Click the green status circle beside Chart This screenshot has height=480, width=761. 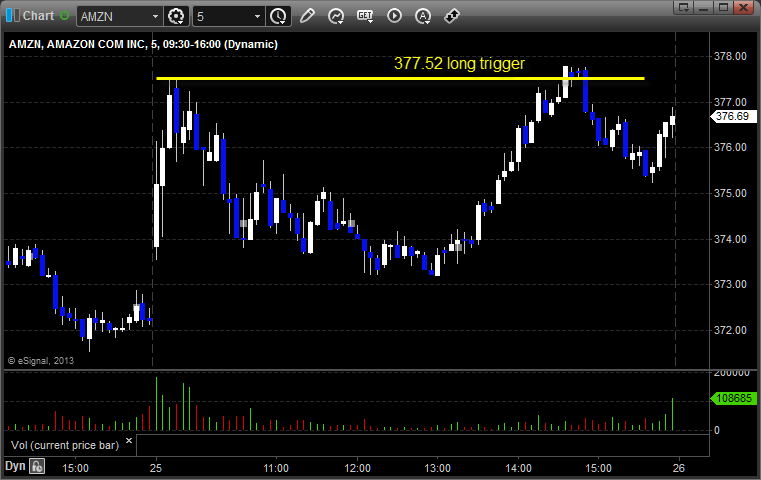point(64,16)
